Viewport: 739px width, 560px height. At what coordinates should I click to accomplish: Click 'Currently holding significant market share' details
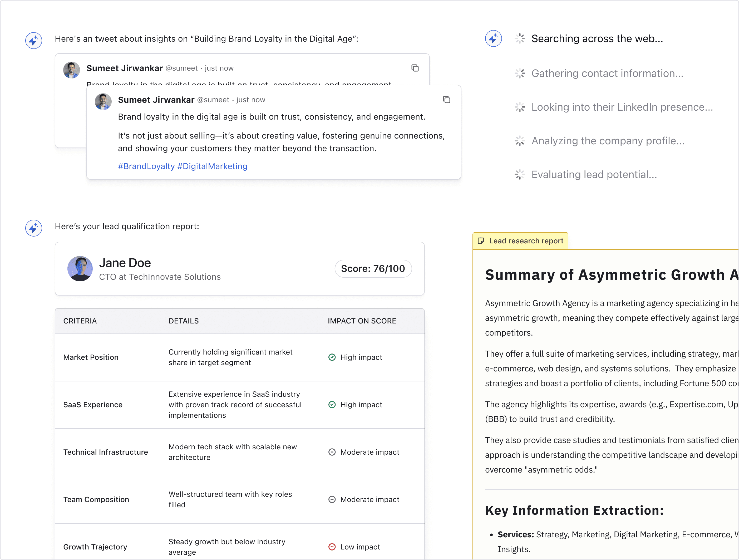230,357
